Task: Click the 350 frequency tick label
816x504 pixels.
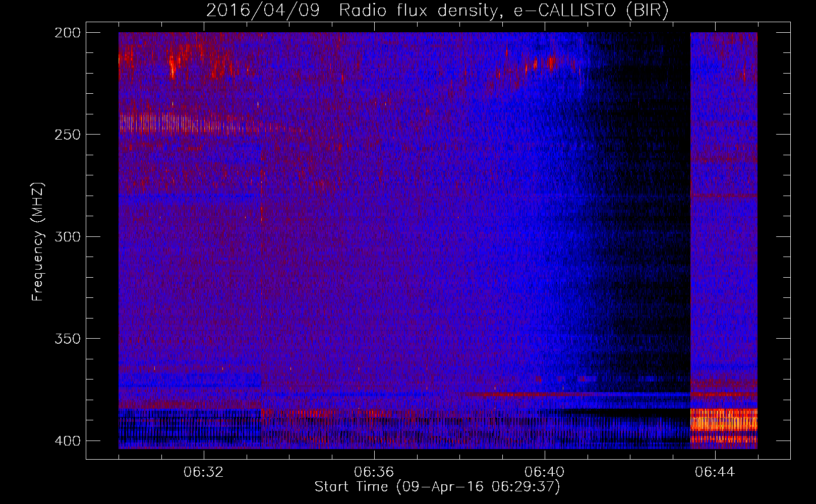Action: pos(68,339)
